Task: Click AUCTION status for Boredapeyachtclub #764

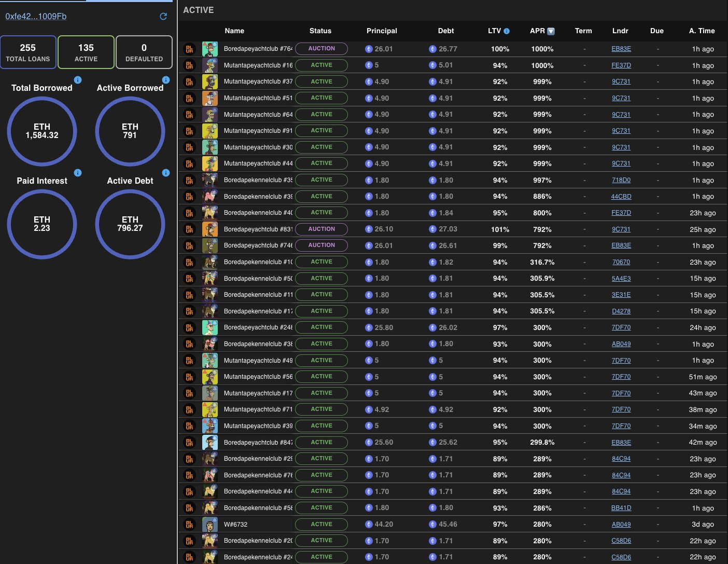Action: pyautogui.click(x=321, y=49)
